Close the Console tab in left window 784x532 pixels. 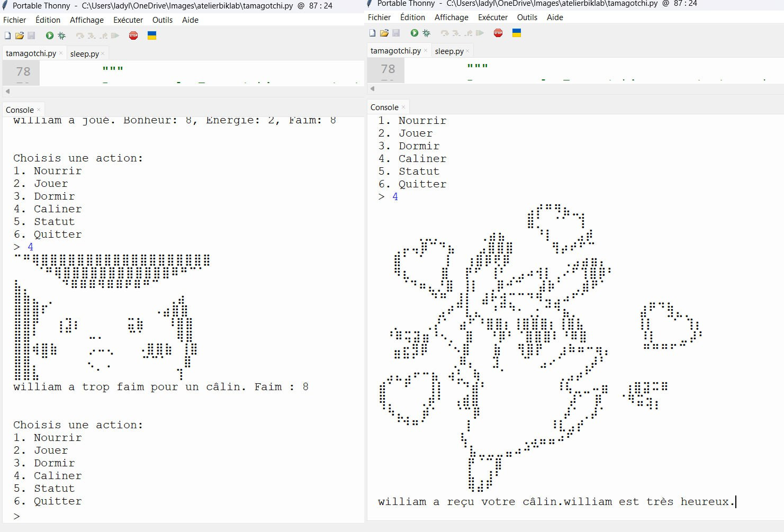point(39,110)
